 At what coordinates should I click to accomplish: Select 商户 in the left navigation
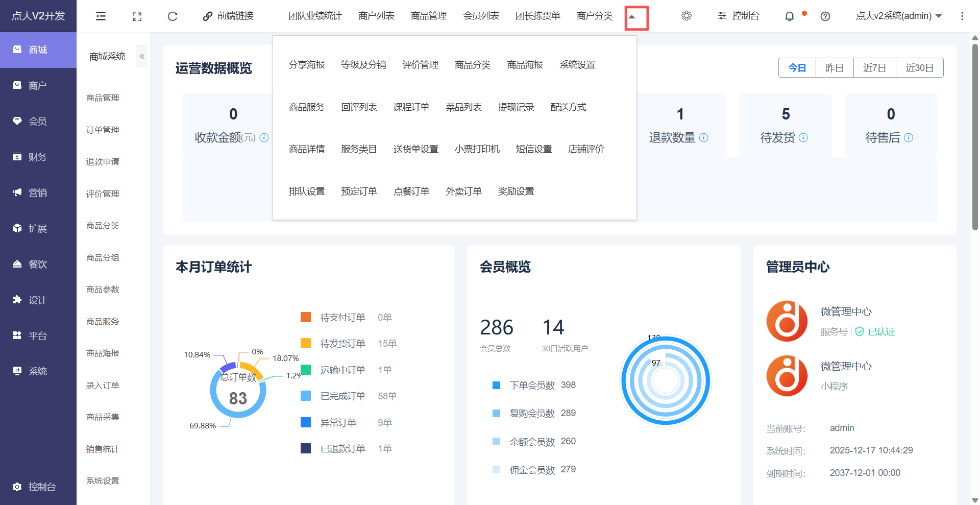tap(38, 85)
